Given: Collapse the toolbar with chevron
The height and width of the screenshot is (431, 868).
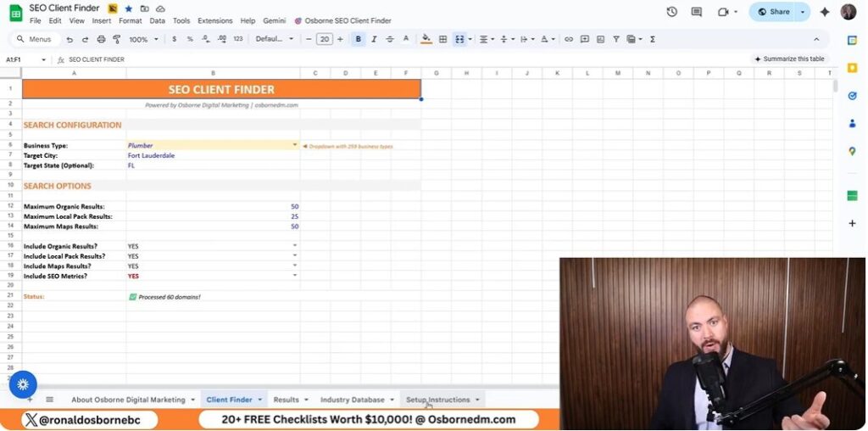Looking at the screenshot, I should [x=816, y=39].
